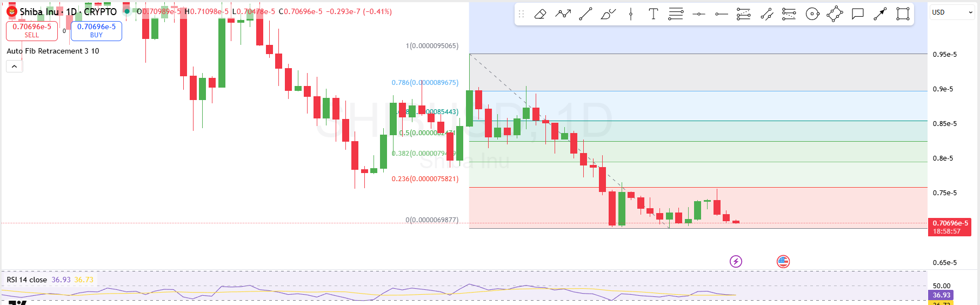Select the Horizontal Line tool
Image resolution: width=980 pixels, height=305 pixels.
[698, 14]
